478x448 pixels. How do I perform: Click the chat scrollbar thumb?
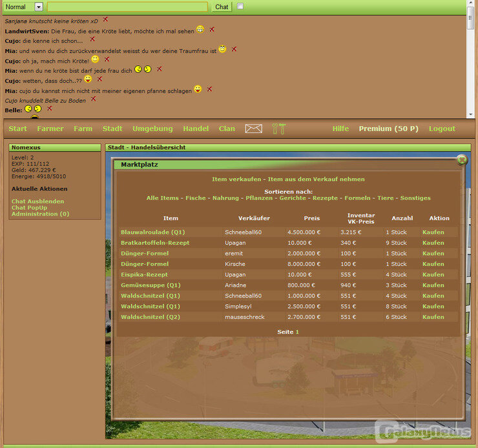tap(470, 17)
